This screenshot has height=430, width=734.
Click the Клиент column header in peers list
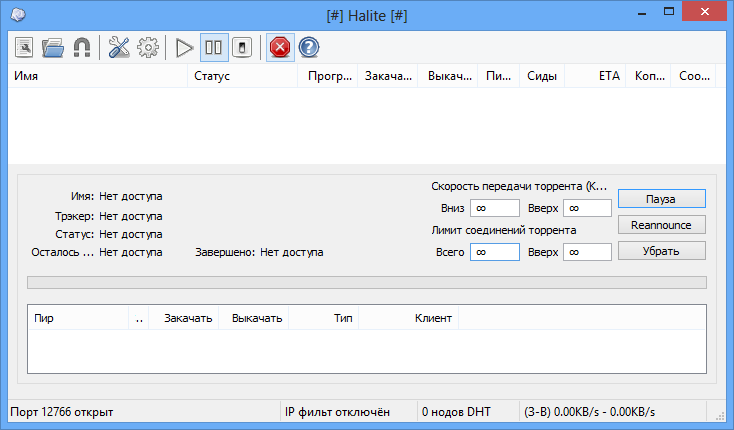click(409, 318)
